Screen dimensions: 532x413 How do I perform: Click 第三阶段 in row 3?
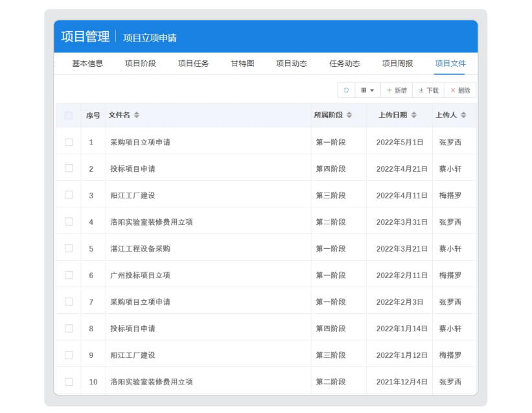(331, 195)
